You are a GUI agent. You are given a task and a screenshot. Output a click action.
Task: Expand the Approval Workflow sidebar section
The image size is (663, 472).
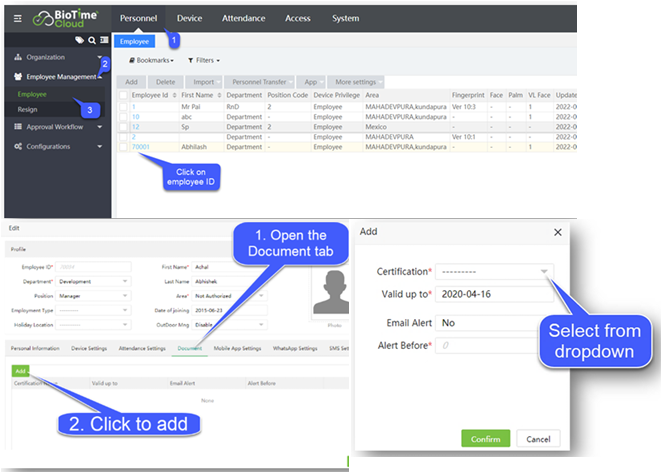[57, 127]
